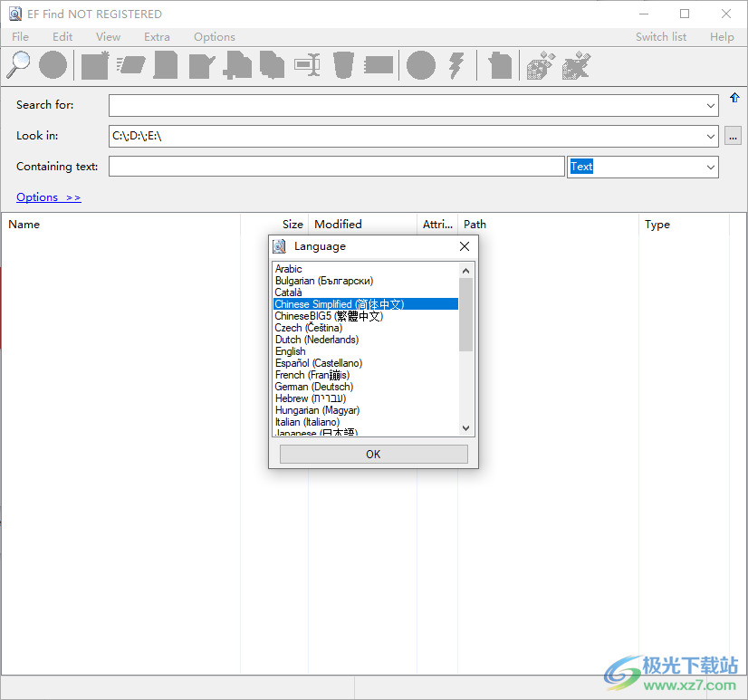The image size is (748, 700).
Task: Select Català in the language list
Action: point(366,292)
